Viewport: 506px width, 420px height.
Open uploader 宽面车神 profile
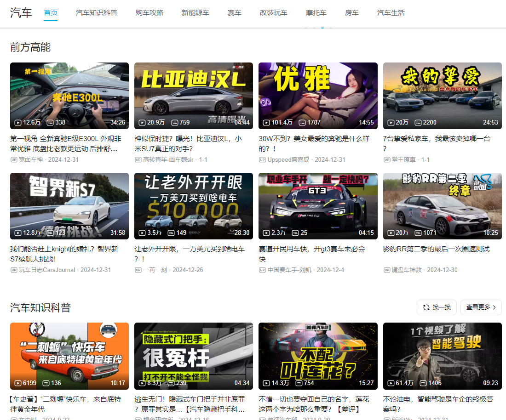point(31,159)
